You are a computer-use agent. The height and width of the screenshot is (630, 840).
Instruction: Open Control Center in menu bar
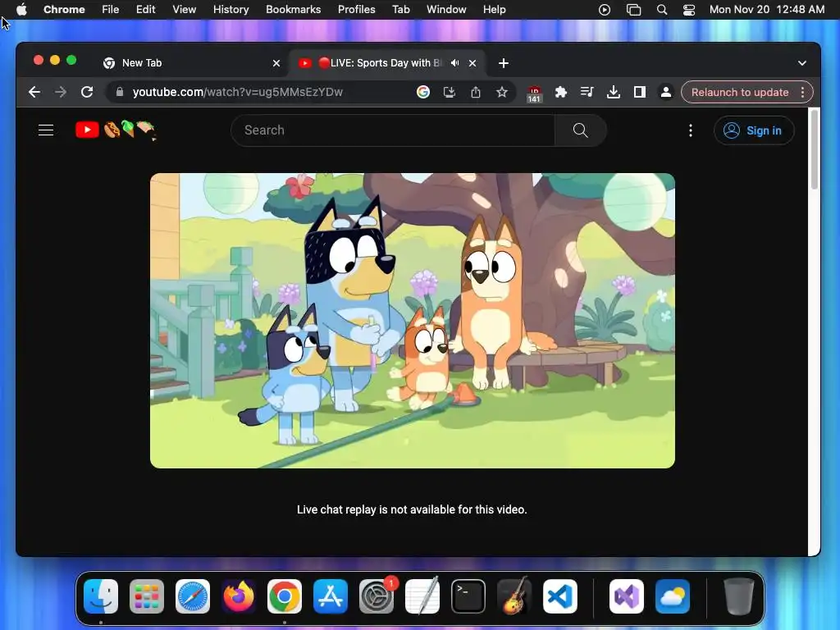coord(689,9)
